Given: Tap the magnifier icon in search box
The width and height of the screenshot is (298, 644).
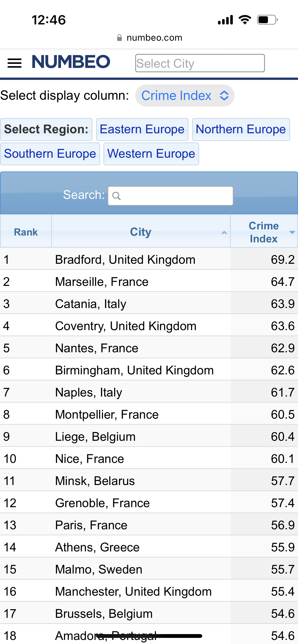Looking at the screenshot, I should point(116,196).
